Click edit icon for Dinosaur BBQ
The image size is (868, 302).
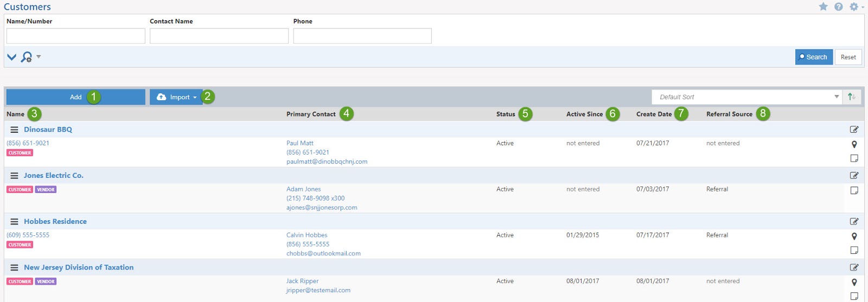pyautogui.click(x=854, y=130)
